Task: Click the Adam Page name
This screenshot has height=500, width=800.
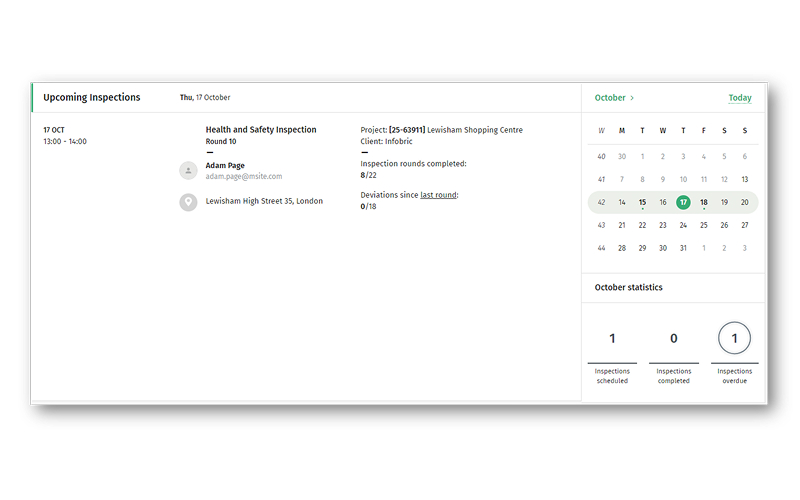Action: pos(225,165)
